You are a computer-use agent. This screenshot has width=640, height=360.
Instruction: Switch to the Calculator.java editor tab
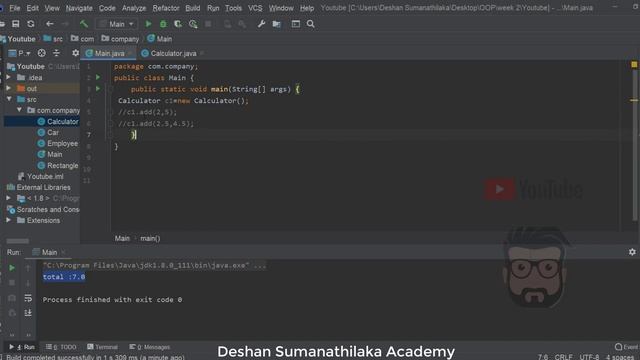tap(172, 53)
